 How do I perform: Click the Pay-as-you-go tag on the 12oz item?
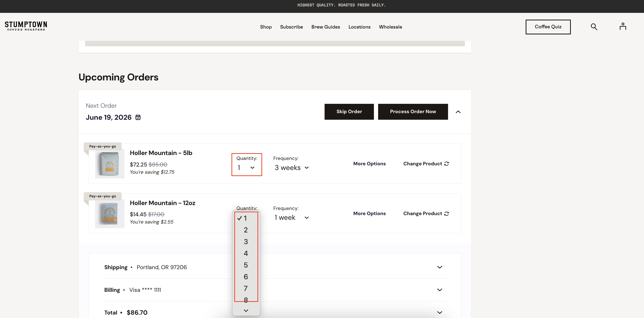(x=102, y=196)
